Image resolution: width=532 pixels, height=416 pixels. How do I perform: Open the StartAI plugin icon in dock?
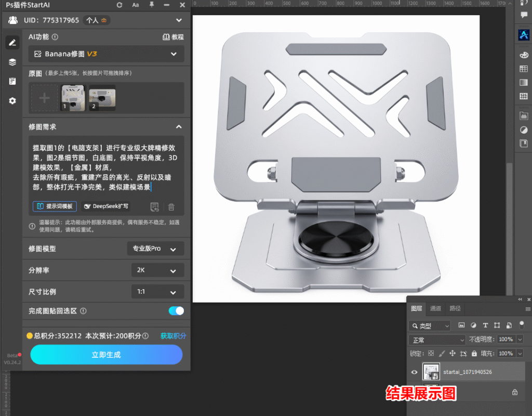[524, 35]
